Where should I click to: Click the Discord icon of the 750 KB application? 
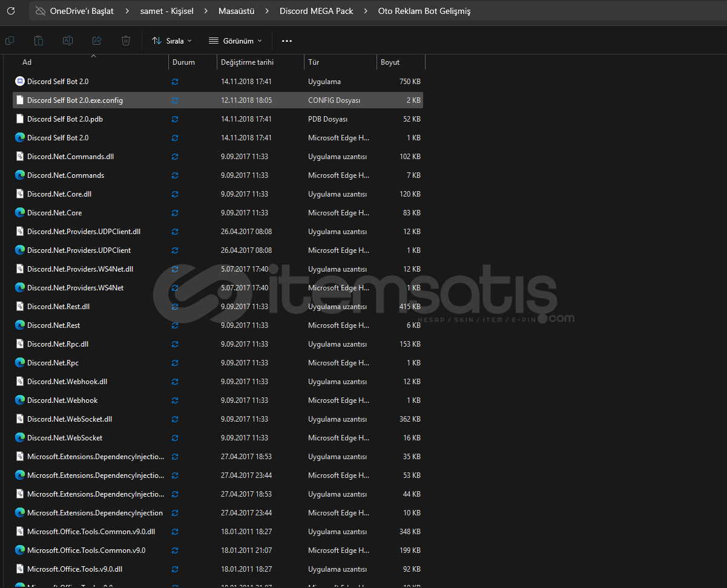20,81
